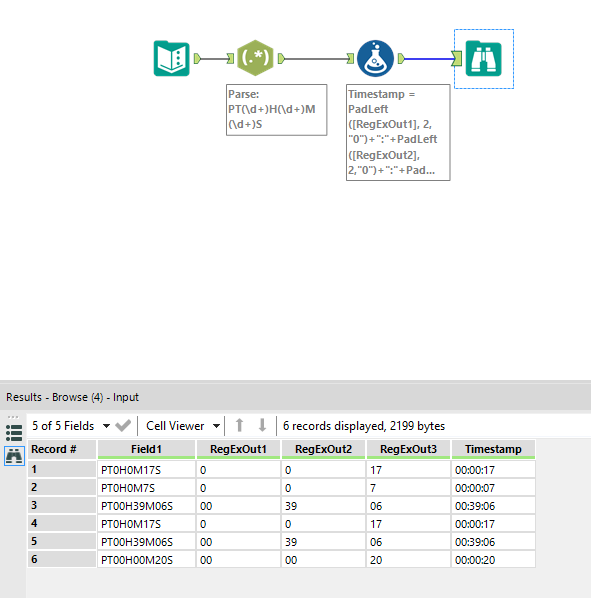Select the RegEx Parse annotation box
The width and height of the screenshot is (591, 598).
pos(276,110)
